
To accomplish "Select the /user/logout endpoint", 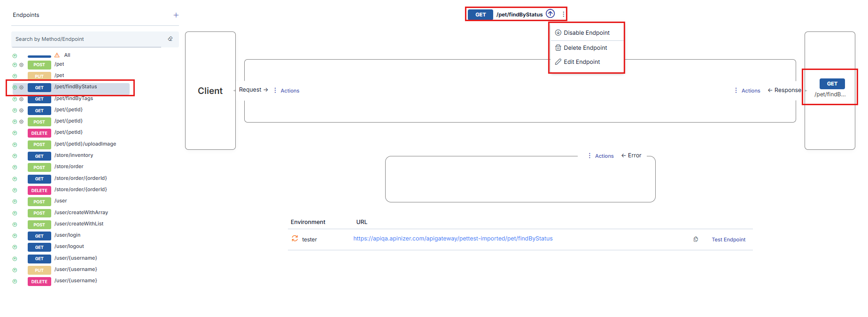I will [x=70, y=247].
